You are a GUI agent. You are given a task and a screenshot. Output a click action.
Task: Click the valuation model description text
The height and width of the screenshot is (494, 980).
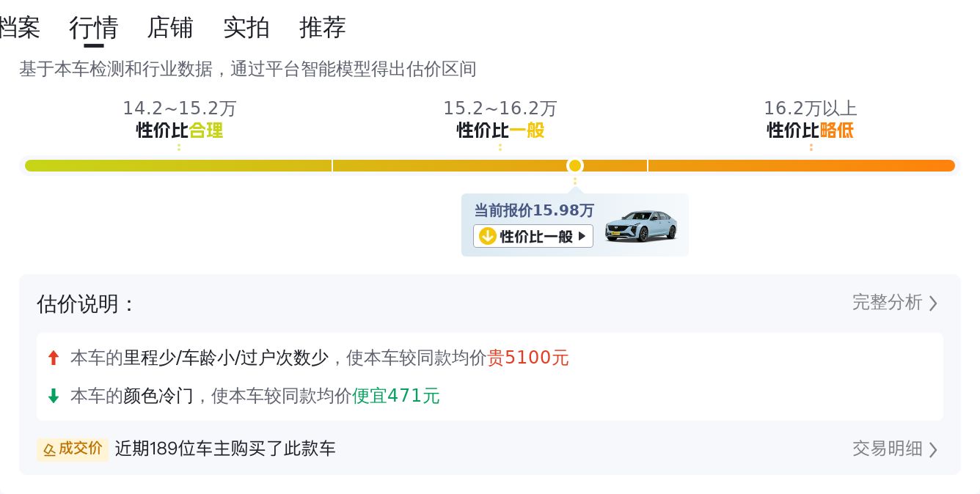[248, 69]
